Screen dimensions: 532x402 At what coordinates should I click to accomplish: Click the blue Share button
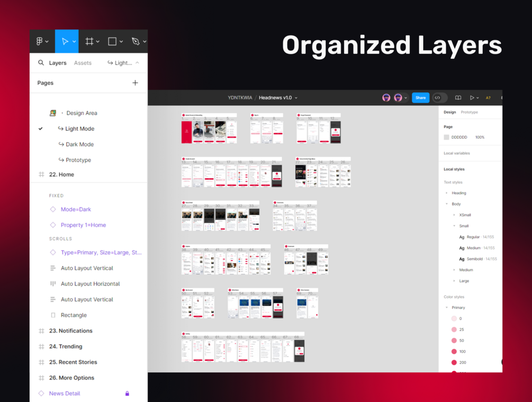click(421, 98)
